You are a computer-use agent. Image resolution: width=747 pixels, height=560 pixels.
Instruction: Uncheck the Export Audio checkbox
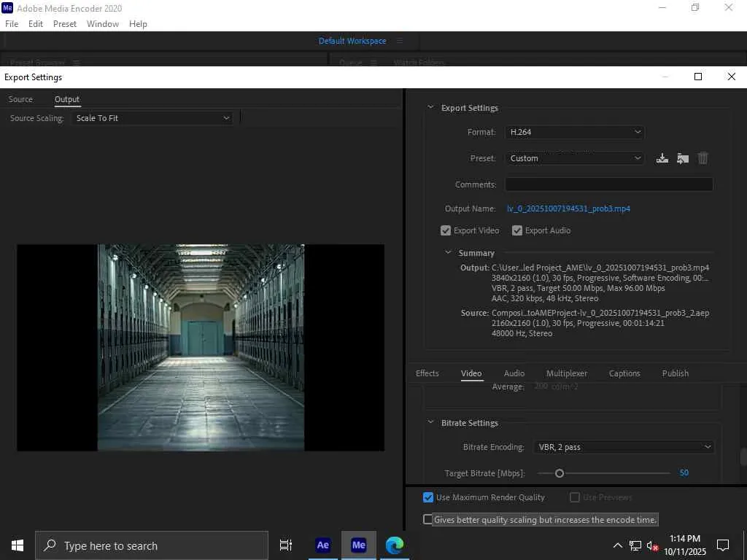517,230
